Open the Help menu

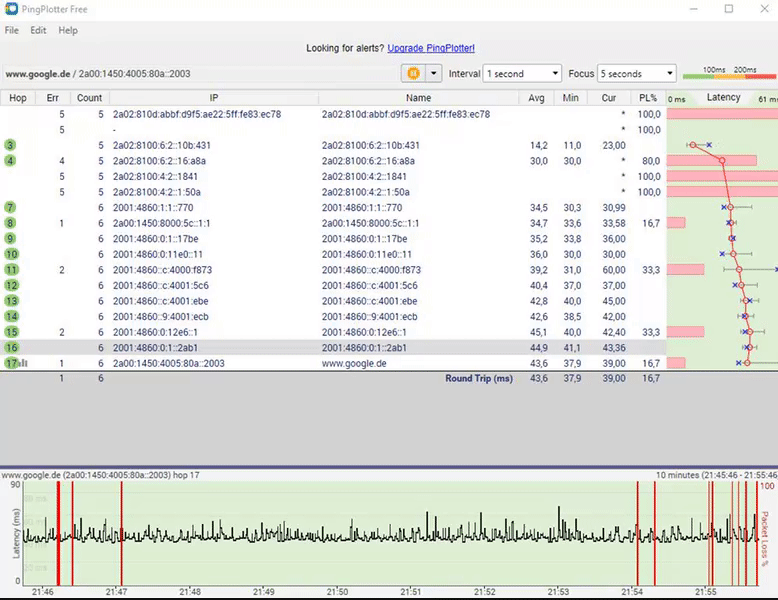68,31
